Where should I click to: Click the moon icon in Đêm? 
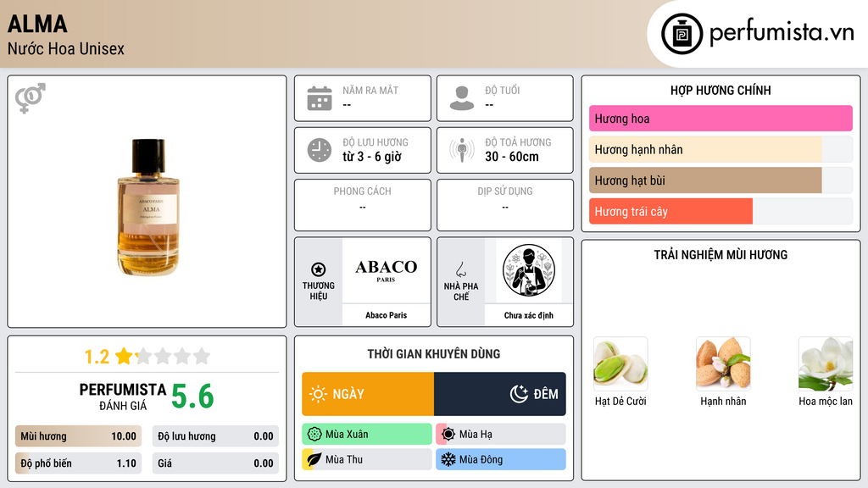point(519,394)
